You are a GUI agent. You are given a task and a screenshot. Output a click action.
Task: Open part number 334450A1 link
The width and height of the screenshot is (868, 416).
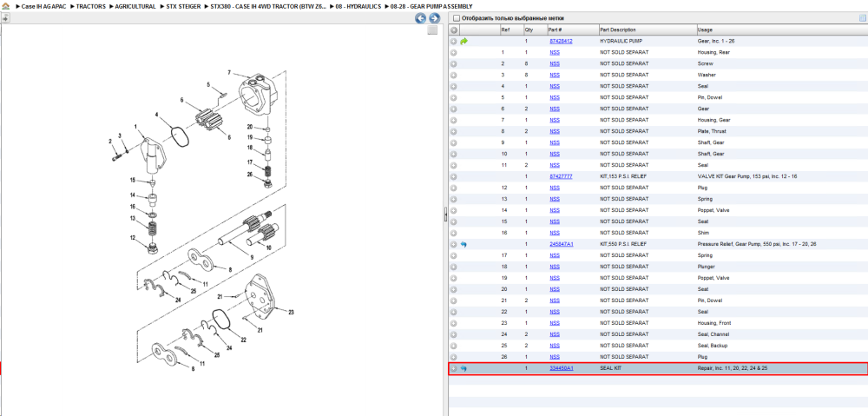[x=562, y=368]
